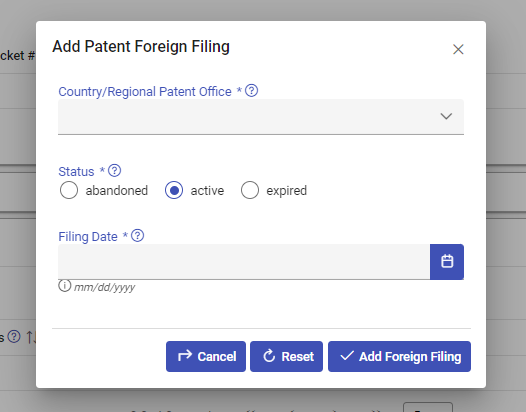This screenshot has width=526, height=412.
Task: Click the info icon beside mm/dd/yyyy
Action: click(64, 286)
